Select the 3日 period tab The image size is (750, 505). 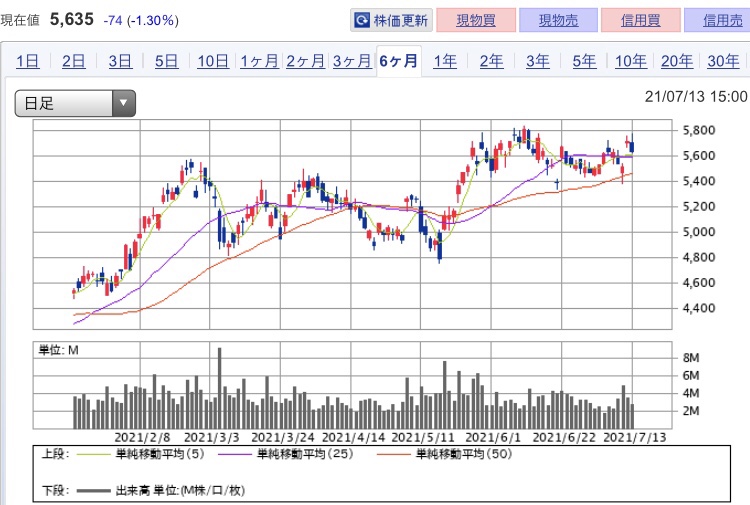coord(120,61)
